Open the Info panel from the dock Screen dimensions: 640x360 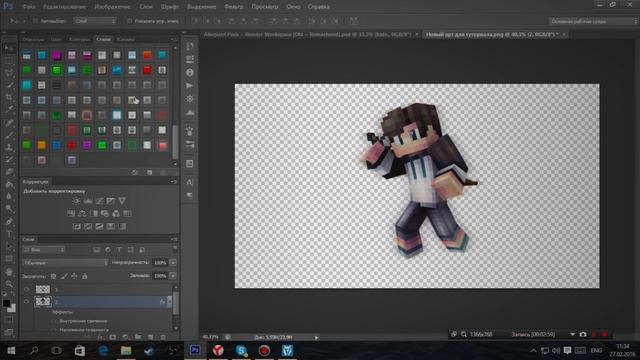[x=190, y=73]
